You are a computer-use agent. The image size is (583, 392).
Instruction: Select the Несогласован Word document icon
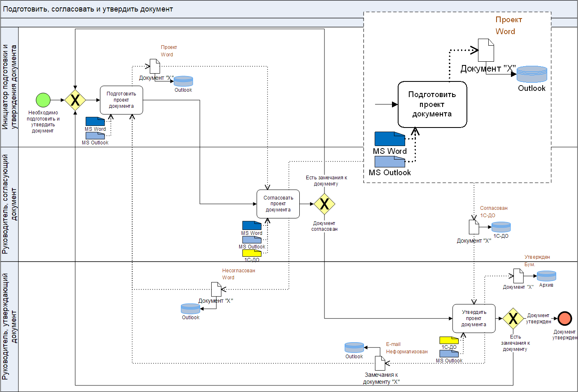tap(216, 290)
